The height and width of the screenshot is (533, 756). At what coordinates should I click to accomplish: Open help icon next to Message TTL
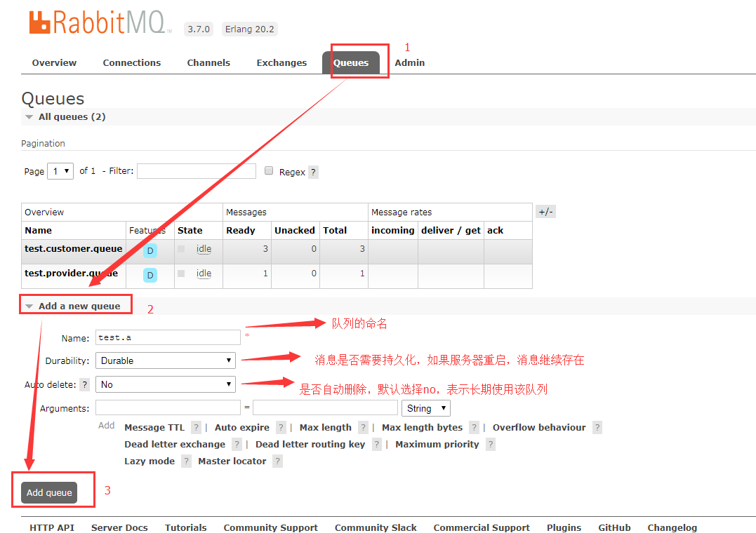pyautogui.click(x=196, y=428)
